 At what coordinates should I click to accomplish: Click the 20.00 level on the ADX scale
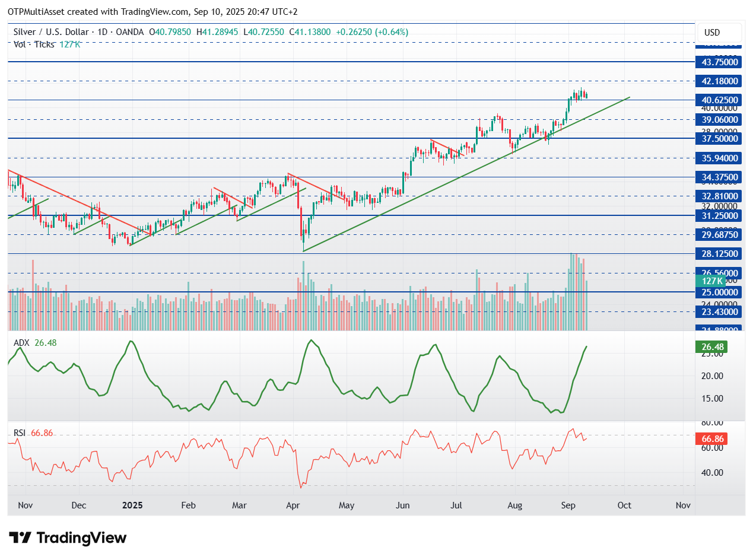[x=711, y=376]
